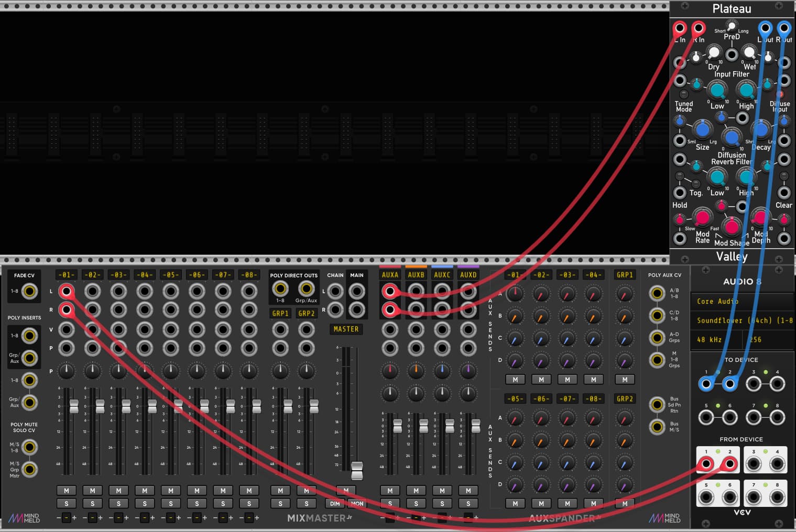Click the Fade CV 1-8 jack
Viewport: 796px width, 532px height.
30,291
